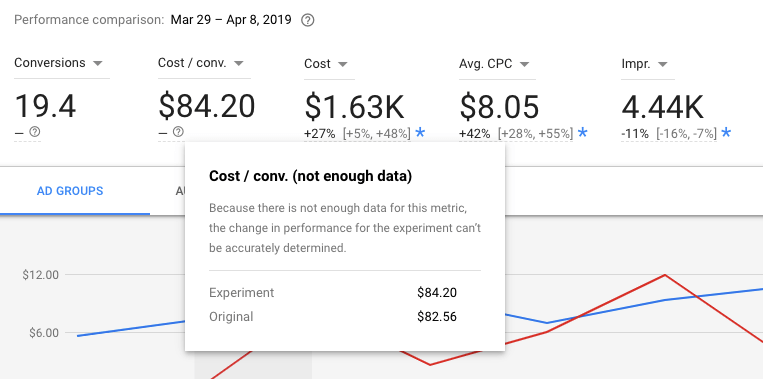Image resolution: width=763 pixels, height=379 pixels.
Task: Click the Experiment $84.20 row in tooltip
Action: point(333,293)
